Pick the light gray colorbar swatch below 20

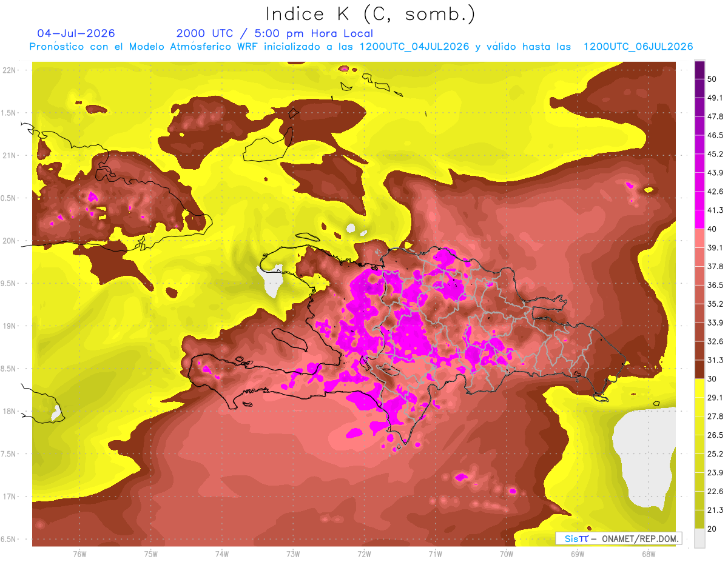(699, 538)
